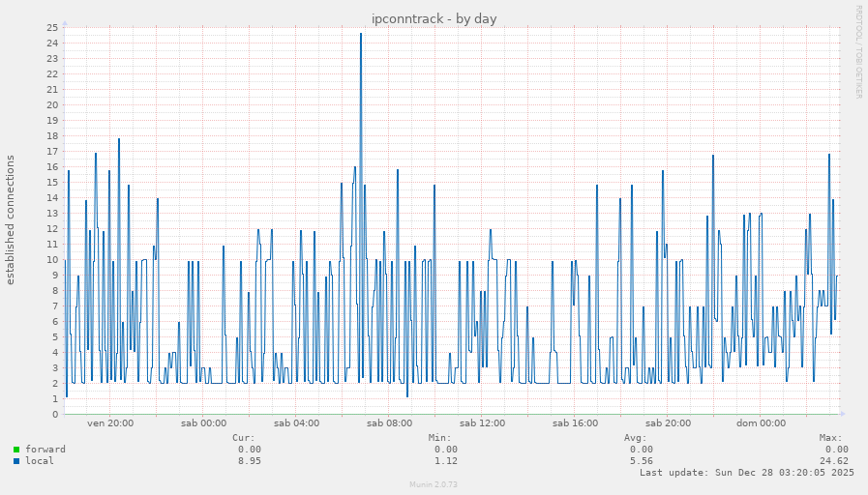Click the RRDTOOL / TOBI OETIKER watermark
868x495 pixels.
coord(857,52)
